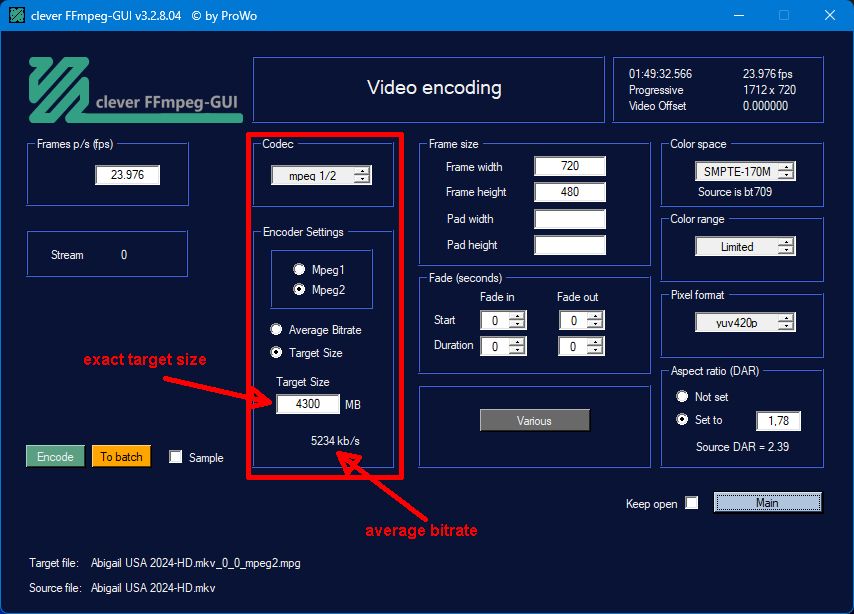Click the Source file name Abigail USA 2024-HD.mkv
Screen dimensions: 854x614
pos(152,588)
